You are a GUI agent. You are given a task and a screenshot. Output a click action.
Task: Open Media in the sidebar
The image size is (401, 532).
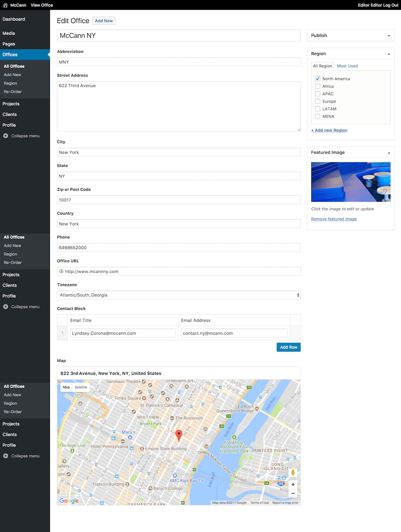pyautogui.click(x=9, y=33)
